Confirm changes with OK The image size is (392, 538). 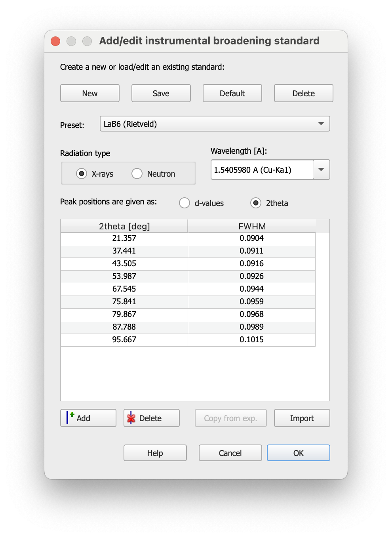point(298,453)
